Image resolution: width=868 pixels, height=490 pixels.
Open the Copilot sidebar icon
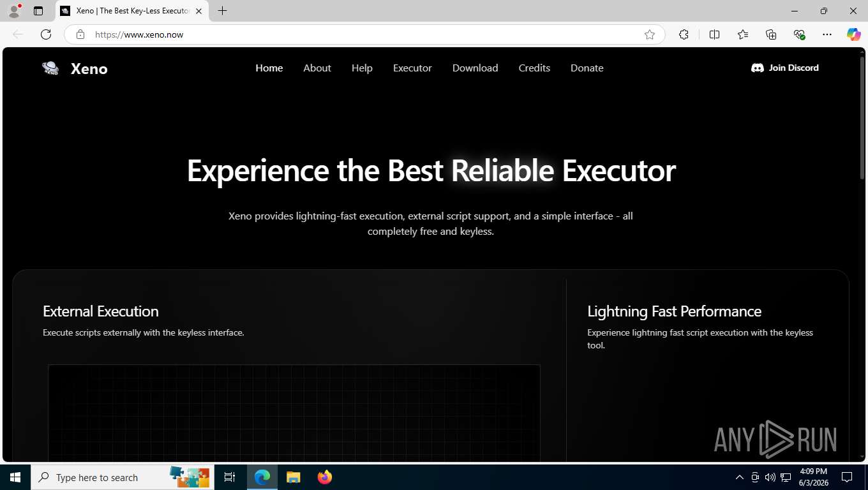[x=853, y=34]
